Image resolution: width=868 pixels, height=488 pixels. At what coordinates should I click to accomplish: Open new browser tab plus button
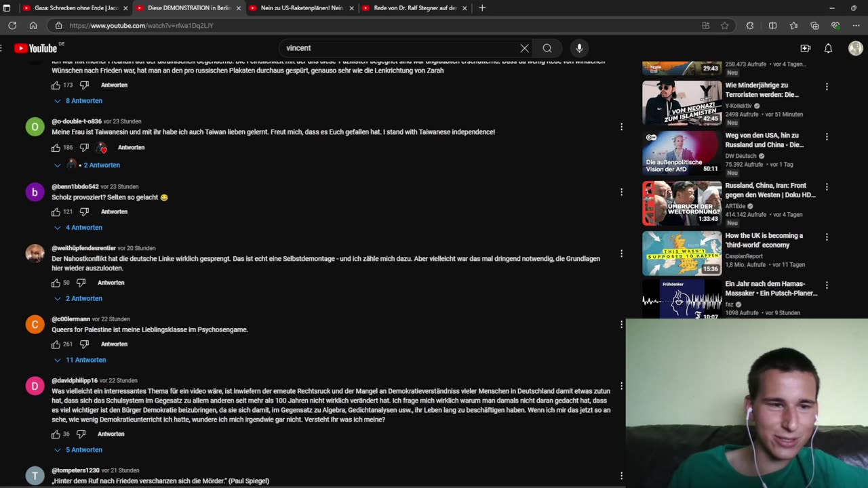click(x=482, y=8)
